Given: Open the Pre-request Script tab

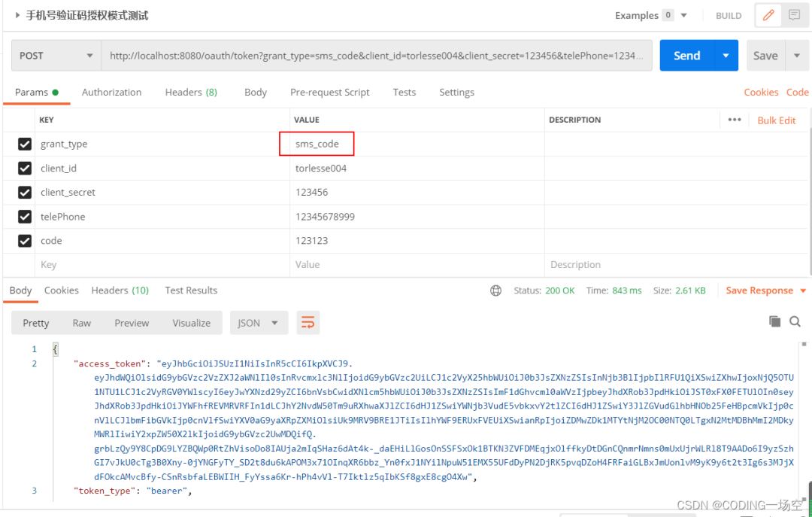Looking at the screenshot, I should pyautogui.click(x=330, y=93).
